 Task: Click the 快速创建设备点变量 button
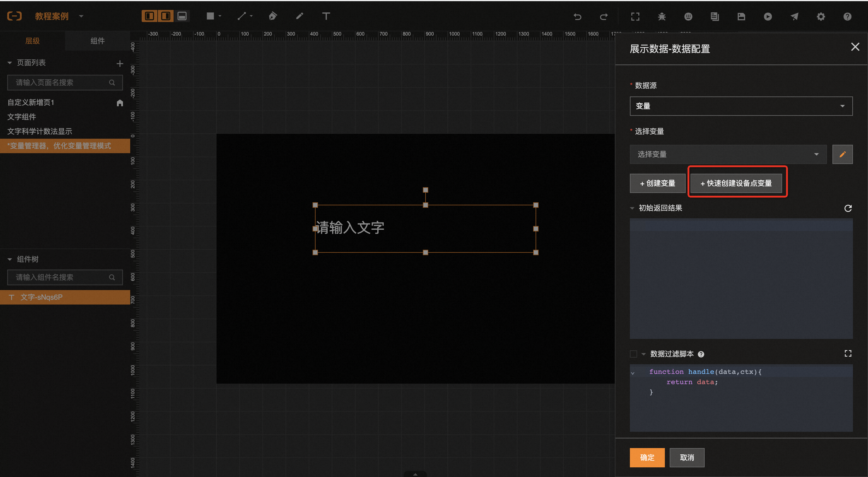click(736, 183)
